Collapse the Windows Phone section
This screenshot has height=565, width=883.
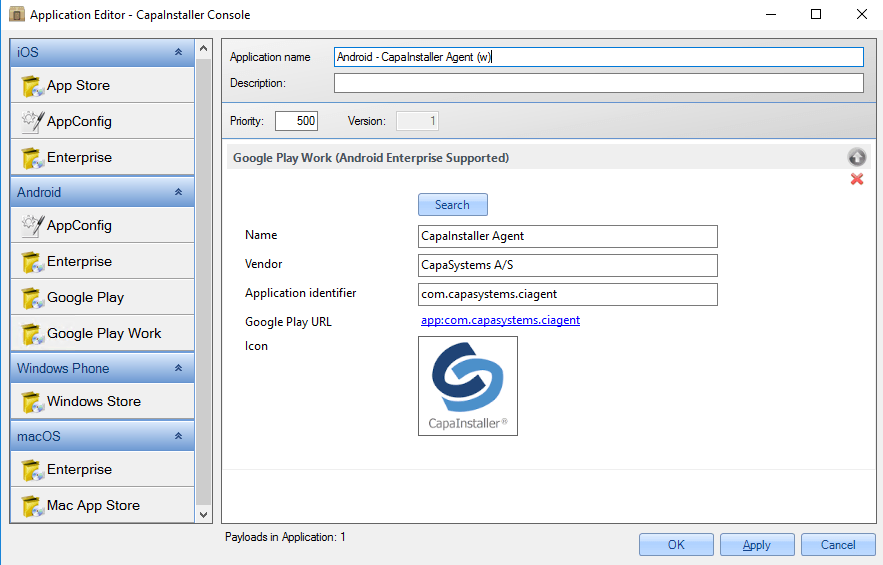(x=178, y=368)
